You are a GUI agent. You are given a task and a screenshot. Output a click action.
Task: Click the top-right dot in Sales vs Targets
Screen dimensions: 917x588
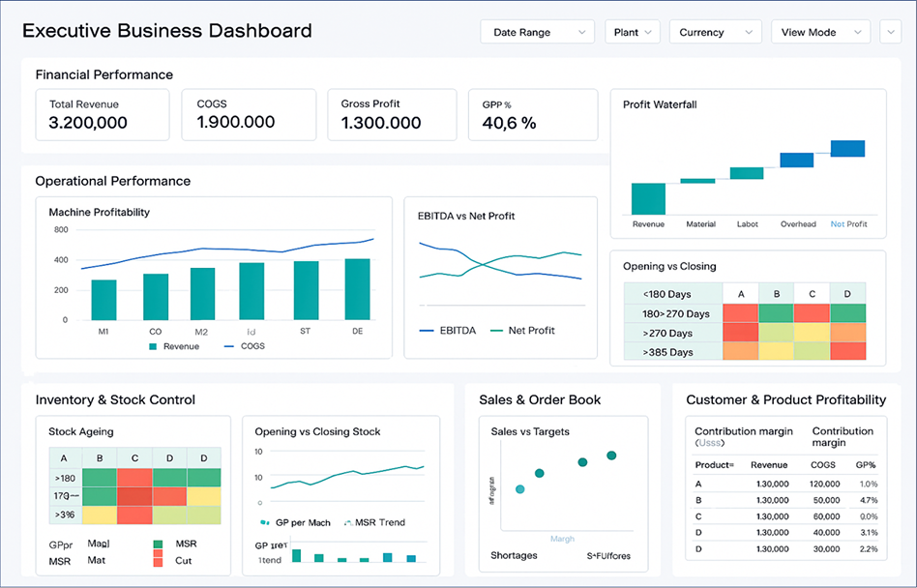(x=611, y=456)
